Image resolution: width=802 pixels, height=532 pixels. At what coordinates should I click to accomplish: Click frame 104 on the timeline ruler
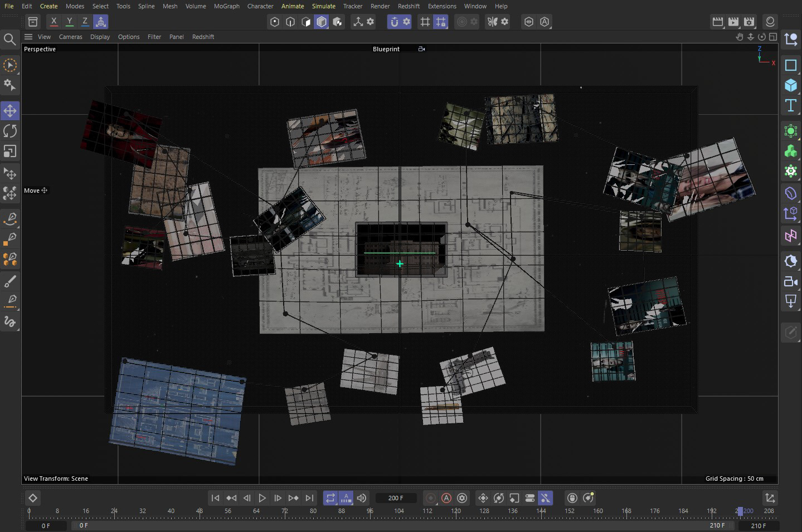pyautogui.click(x=399, y=511)
